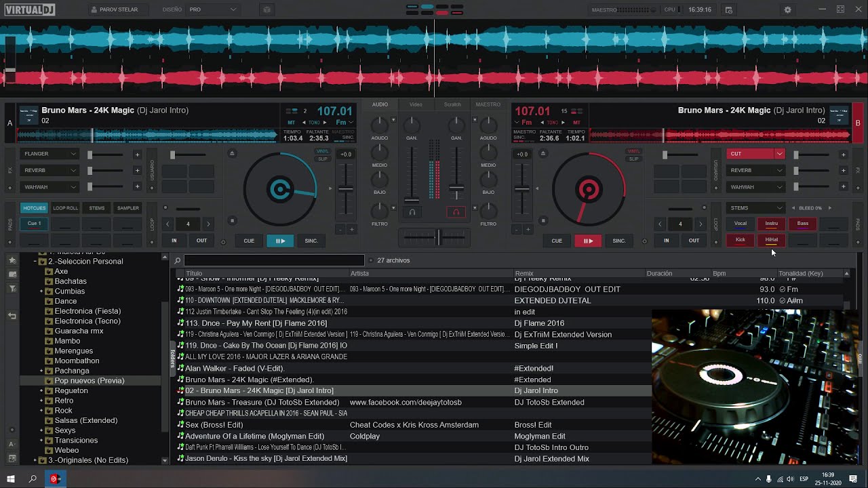Click CUE button on deck A

tap(249, 241)
